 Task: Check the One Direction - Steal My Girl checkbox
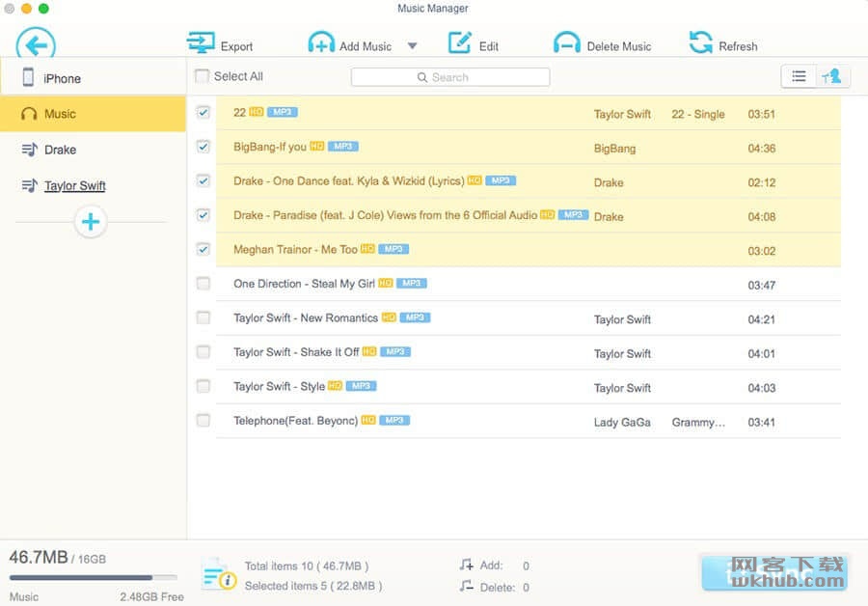(203, 284)
